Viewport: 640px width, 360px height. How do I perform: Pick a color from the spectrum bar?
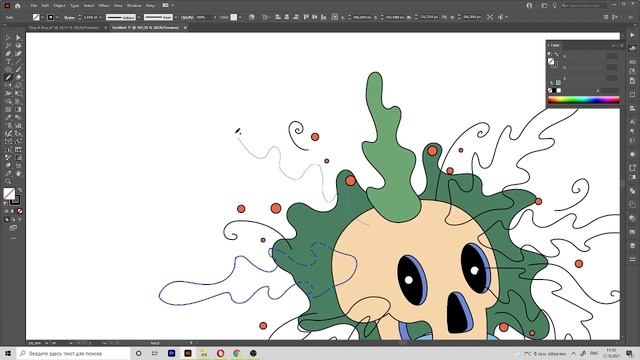[584, 100]
